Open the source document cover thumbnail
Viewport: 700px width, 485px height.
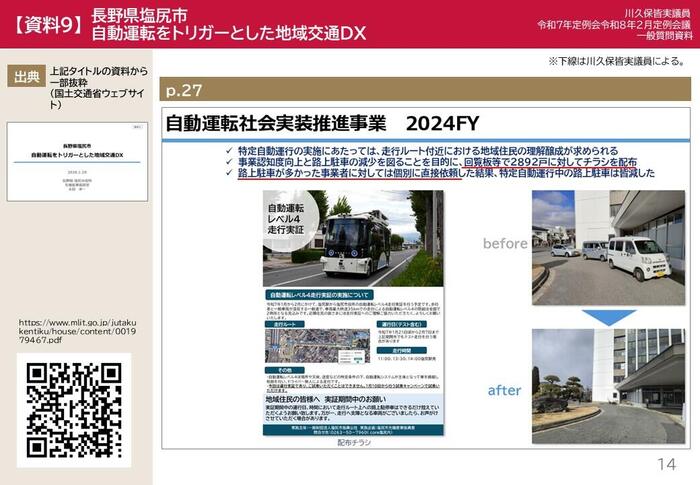77,163
